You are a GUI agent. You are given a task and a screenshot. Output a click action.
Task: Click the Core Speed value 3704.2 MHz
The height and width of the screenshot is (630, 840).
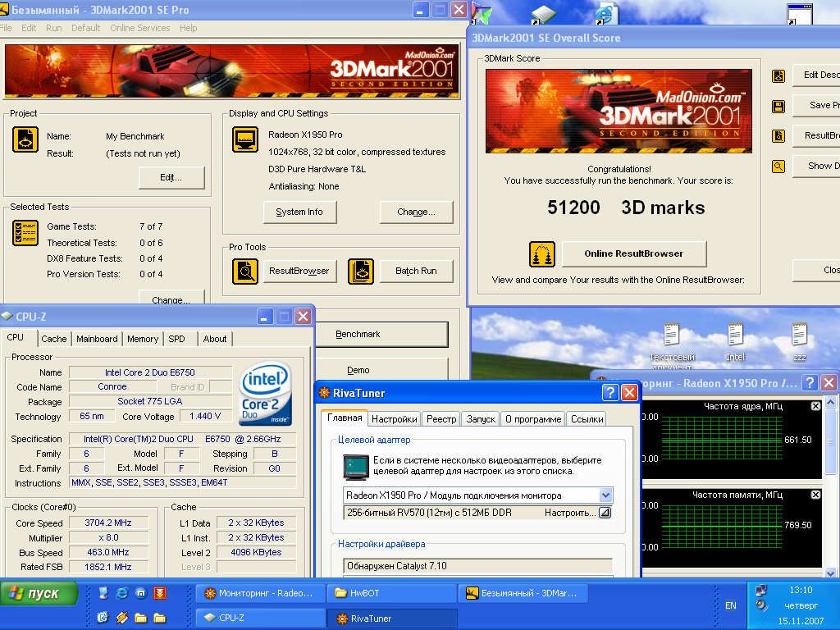click(109, 523)
